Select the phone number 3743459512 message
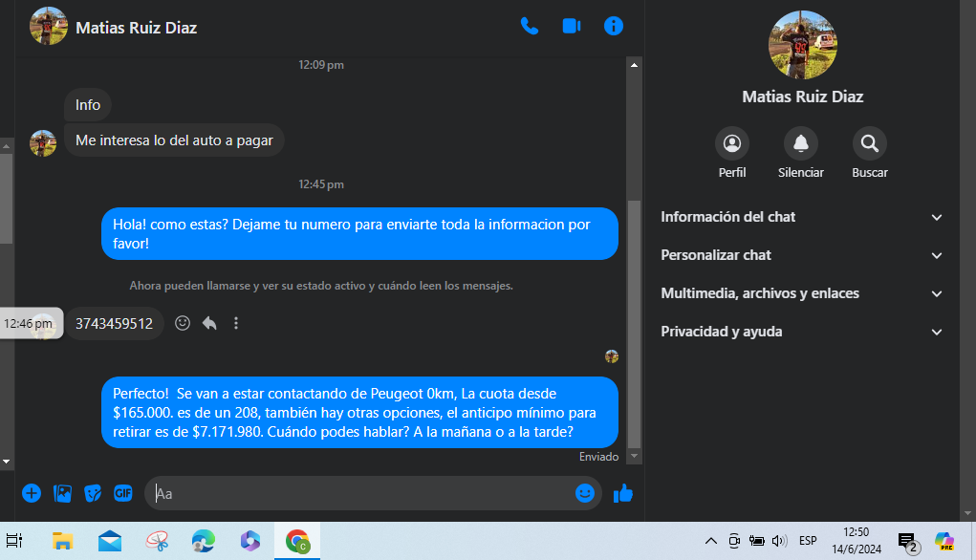Image resolution: width=976 pixels, height=560 pixels. (x=115, y=324)
